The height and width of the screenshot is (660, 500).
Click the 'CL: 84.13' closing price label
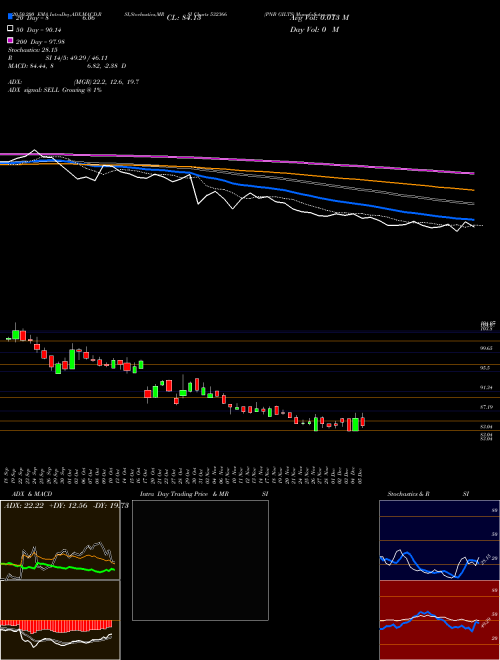tap(184, 18)
